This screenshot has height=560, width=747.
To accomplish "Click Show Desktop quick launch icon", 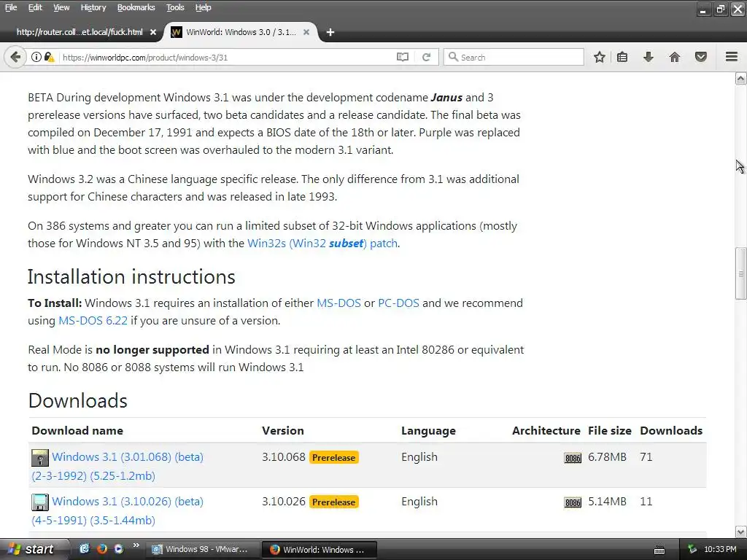I will [x=85, y=549].
